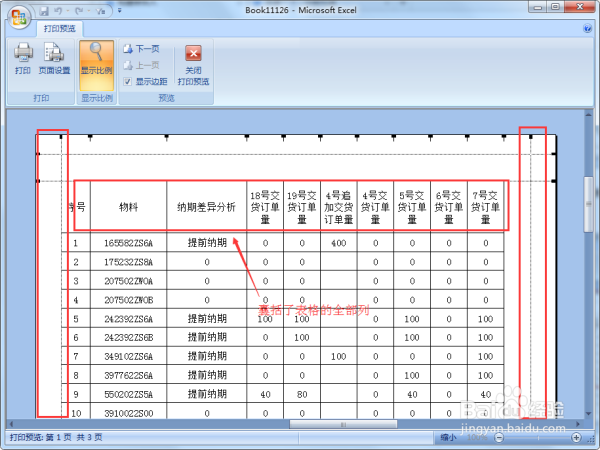Image resolution: width=600 pixels, height=450 pixels.
Task: Click the left margin handle at page top
Action: coord(61,137)
